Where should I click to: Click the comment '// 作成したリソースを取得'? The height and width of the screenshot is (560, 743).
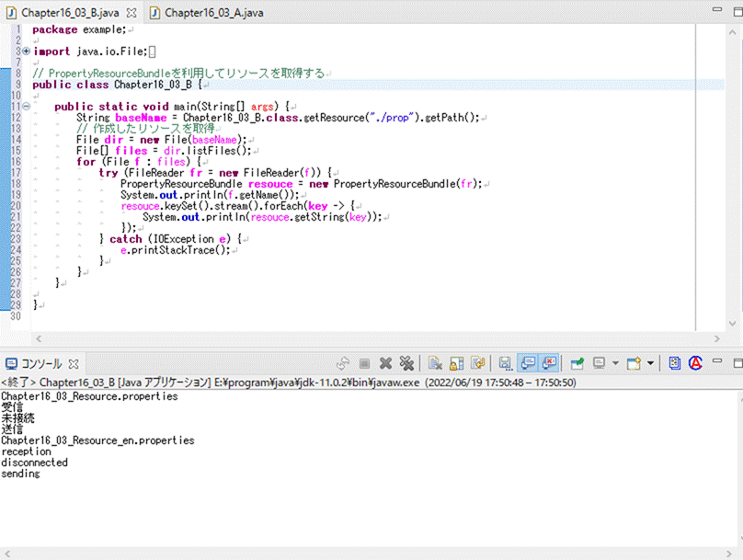point(145,129)
